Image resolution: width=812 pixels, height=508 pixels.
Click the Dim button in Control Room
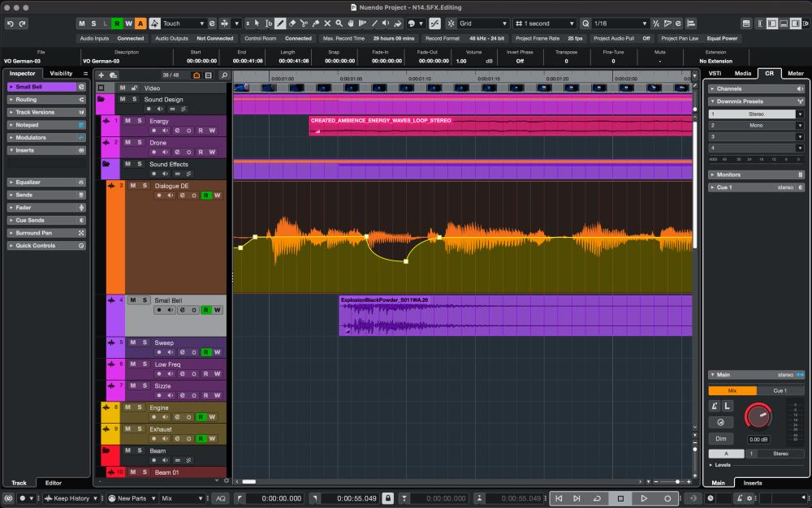[720, 438]
